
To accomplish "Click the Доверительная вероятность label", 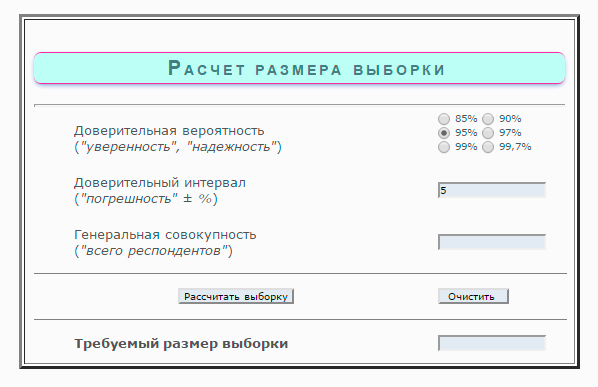I will 169,131.
